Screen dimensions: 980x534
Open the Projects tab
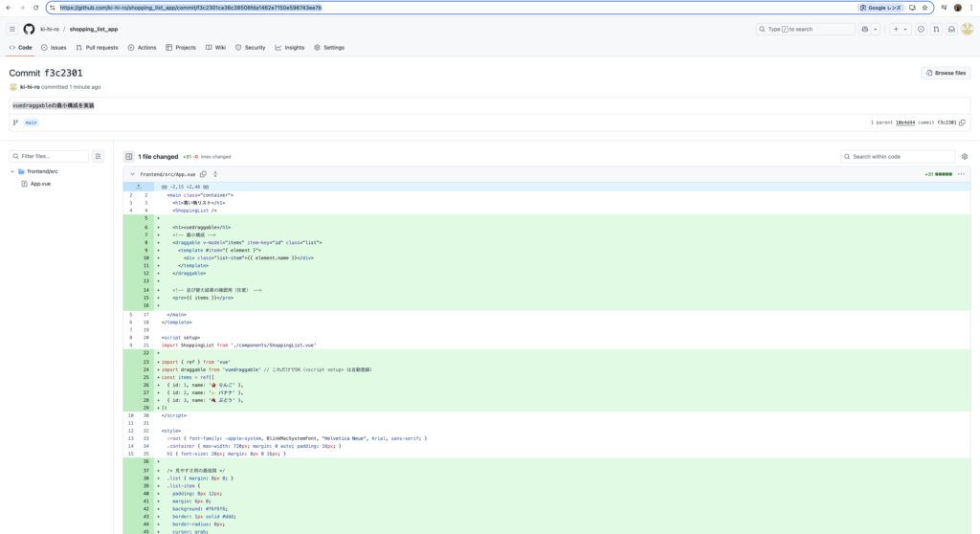click(181, 48)
